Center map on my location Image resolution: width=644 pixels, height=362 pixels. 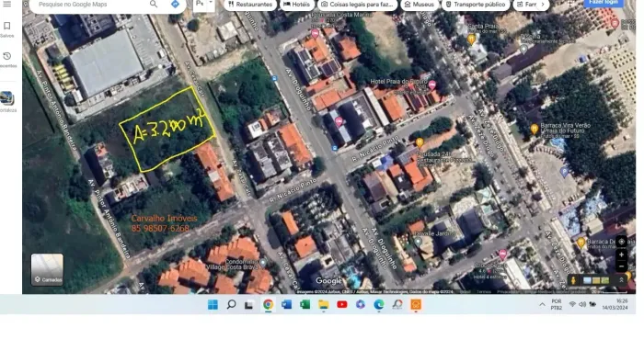[x=621, y=242]
